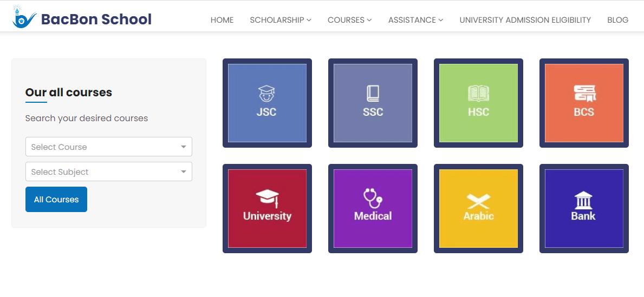
Task: Expand the Courses navigation menu
Action: (x=349, y=20)
